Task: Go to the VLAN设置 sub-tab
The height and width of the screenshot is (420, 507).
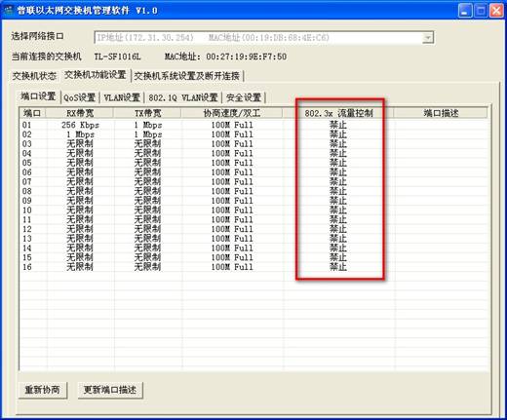Action: 122,97
